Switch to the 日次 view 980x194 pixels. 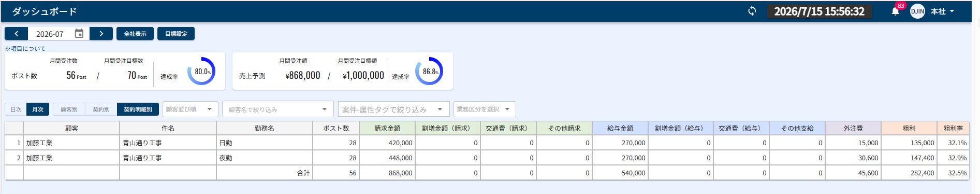(x=16, y=109)
